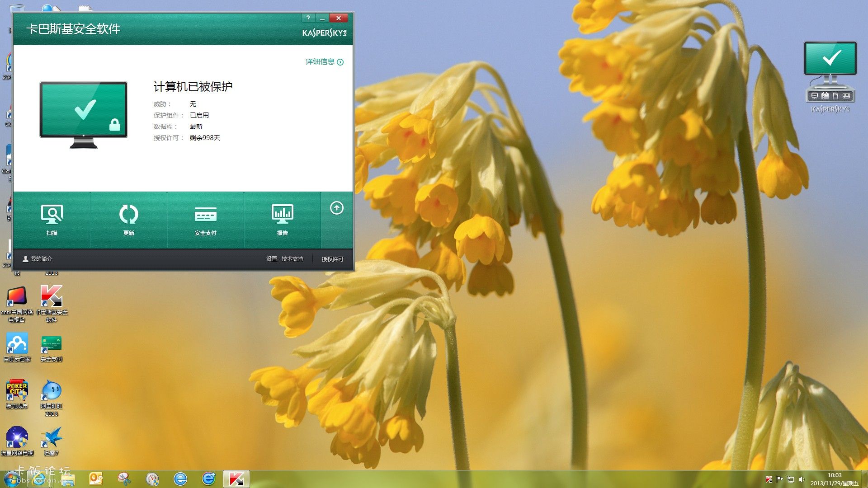868x488 pixels.
Task: Open the volume speaker tray icon
Action: 802,479
